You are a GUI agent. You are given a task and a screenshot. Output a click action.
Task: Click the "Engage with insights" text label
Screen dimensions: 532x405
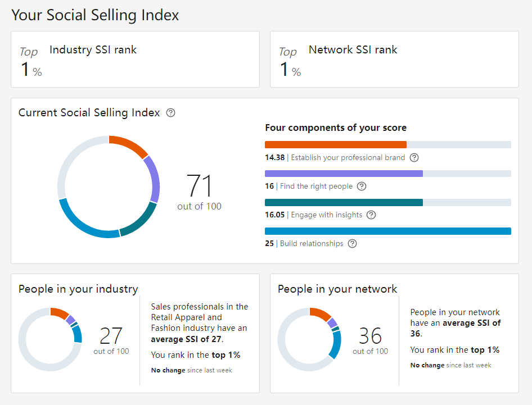tap(326, 215)
